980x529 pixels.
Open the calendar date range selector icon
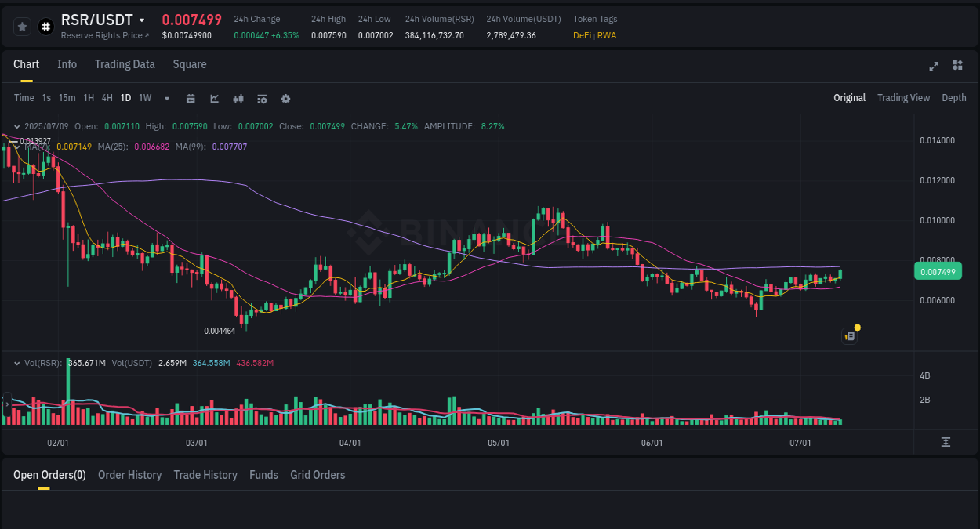pos(191,98)
